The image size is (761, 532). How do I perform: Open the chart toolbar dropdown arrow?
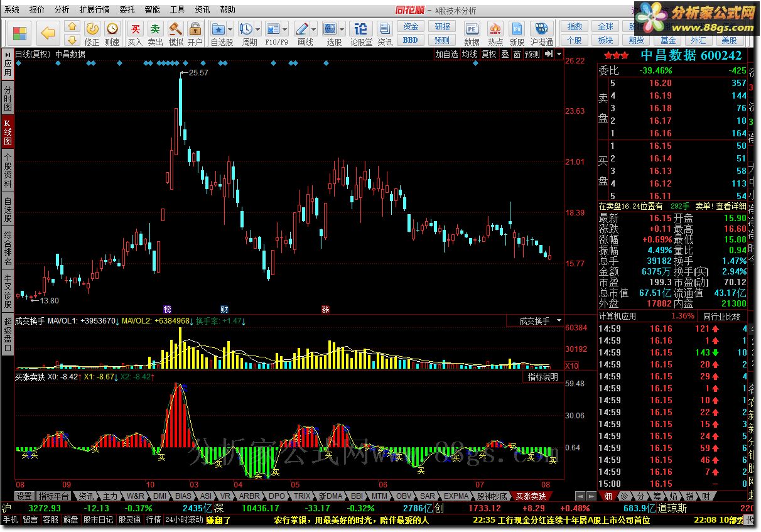[x=559, y=54]
